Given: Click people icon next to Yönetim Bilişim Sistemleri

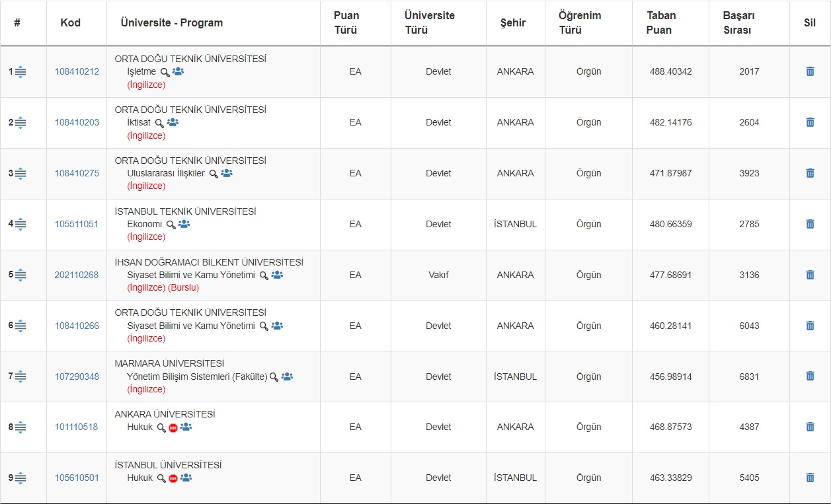Looking at the screenshot, I should coord(287,377).
